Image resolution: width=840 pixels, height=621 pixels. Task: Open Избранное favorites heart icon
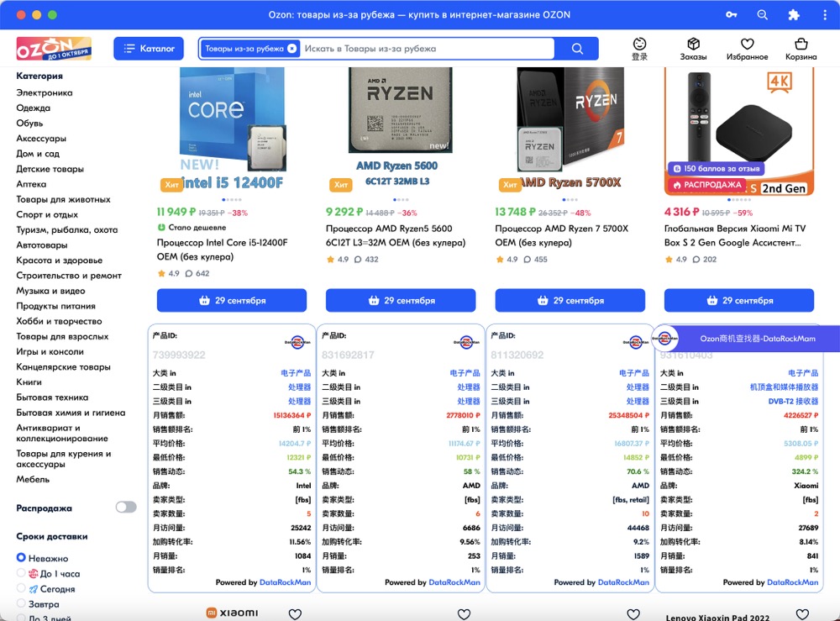(x=747, y=44)
